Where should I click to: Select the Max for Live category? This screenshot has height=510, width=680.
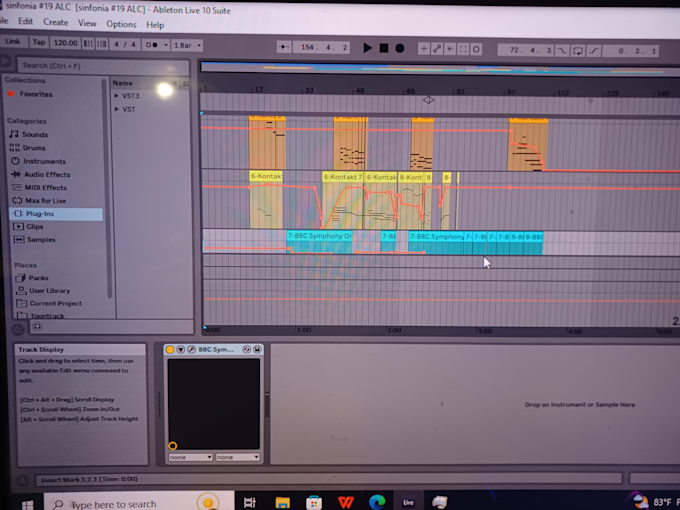click(46, 200)
